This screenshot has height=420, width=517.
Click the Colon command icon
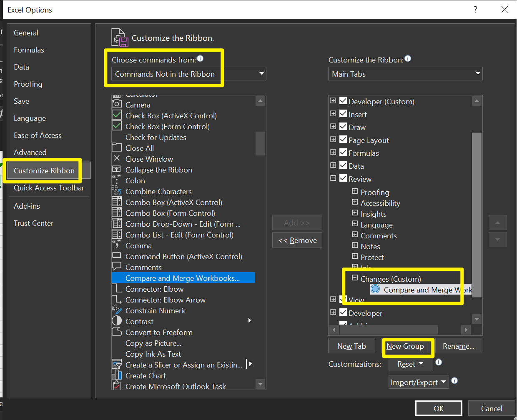[x=117, y=180]
